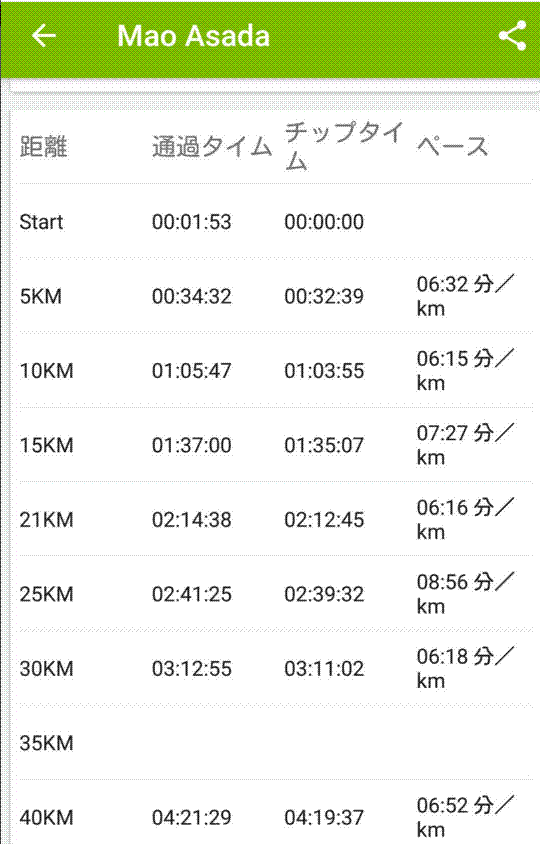The height and width of the screenshot is (844, 540).
Task: Select the 21KM split row
Action: (273, 519)
